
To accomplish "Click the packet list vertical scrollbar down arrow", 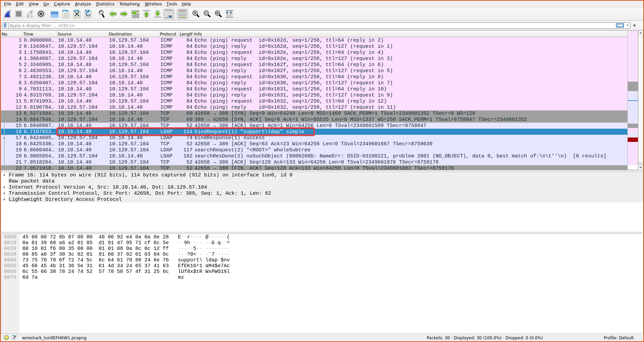I will [640, 168].
